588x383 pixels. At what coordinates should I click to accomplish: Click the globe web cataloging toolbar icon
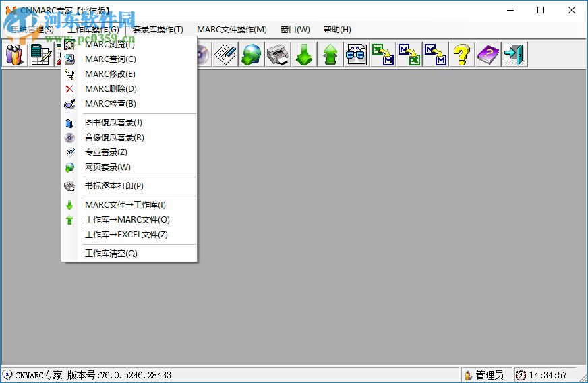point(252,55)
